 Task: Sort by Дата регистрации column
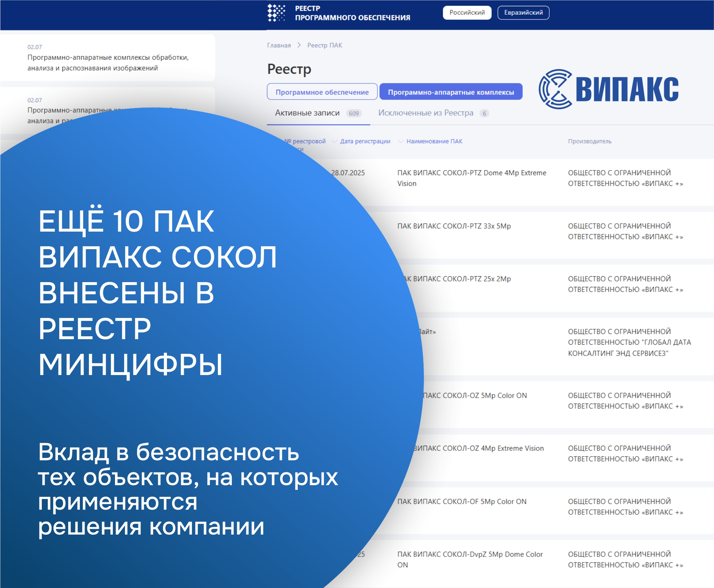[x=365, y=141]
